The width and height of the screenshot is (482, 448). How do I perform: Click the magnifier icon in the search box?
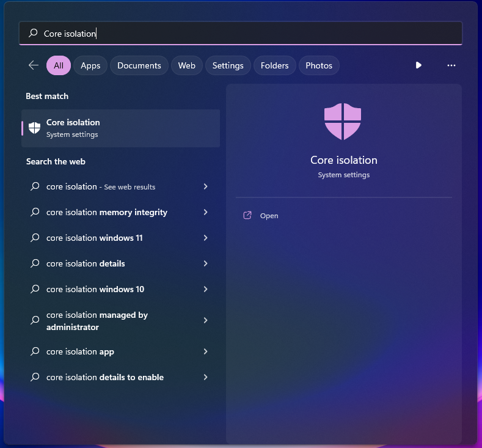[x=33, y=33]
